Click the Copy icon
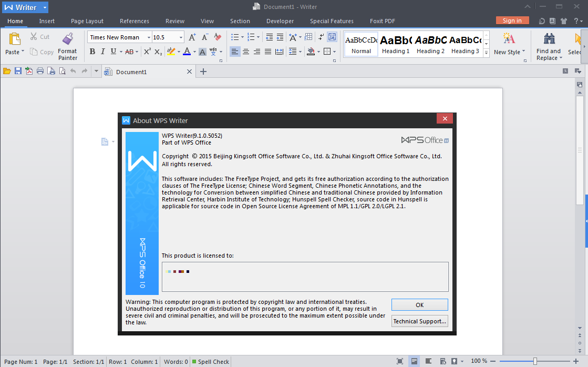Image resolution: width=588 pixels, height=367 pixels. 34,52
